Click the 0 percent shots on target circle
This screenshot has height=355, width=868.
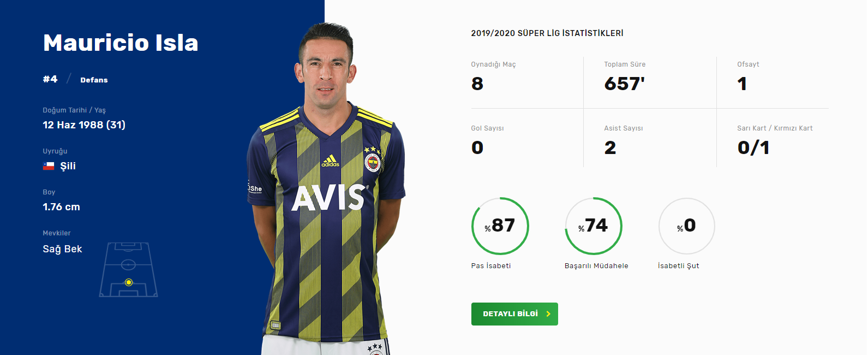click(687, 226)
